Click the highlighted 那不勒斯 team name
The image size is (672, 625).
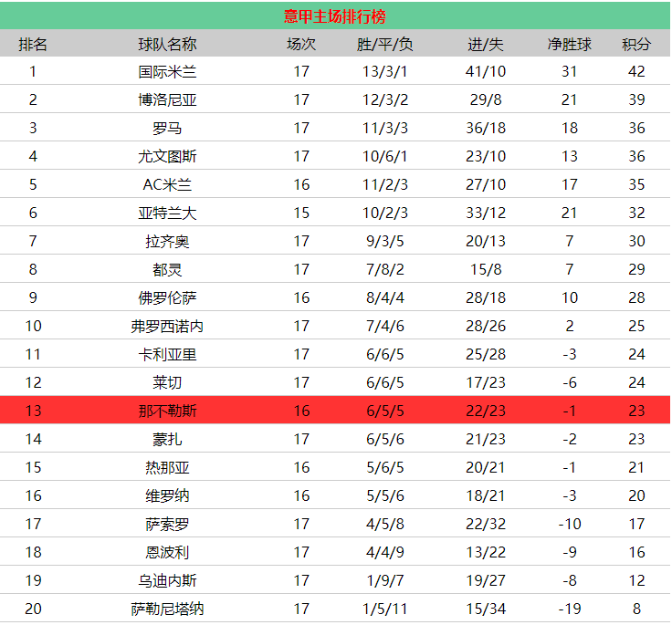167,411
